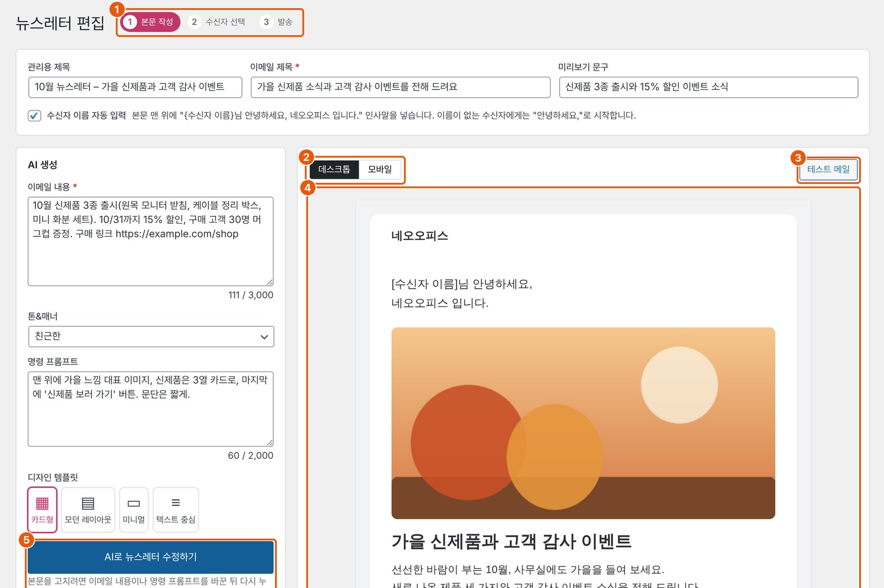The height and width of the screenshot is (588, 884).
Task: Open the 톤&매너 dropdown
Action: click(x=151, y=336)
